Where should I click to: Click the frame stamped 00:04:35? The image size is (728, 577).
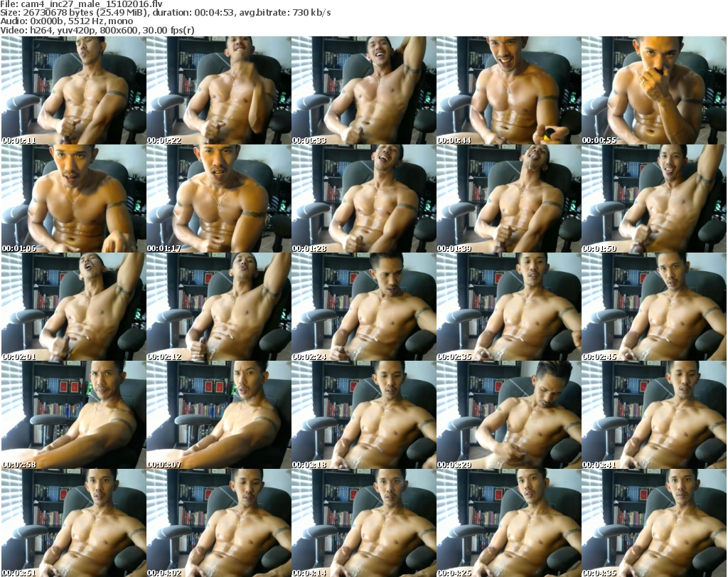click(653, 523)
